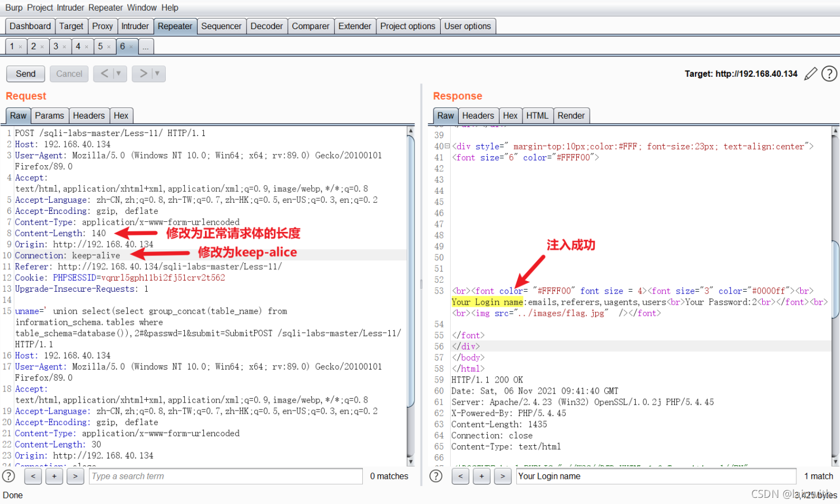This screenshot has width=840, height=504.
Task: Click response search next match button
Action: (x=503, y=476)
